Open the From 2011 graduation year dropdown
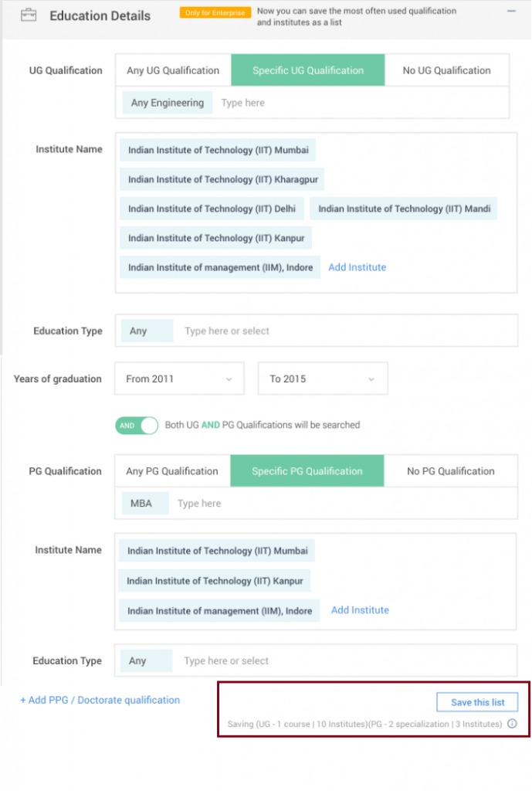The width and height of the screenshot is (532, 791). coord(179,379)
